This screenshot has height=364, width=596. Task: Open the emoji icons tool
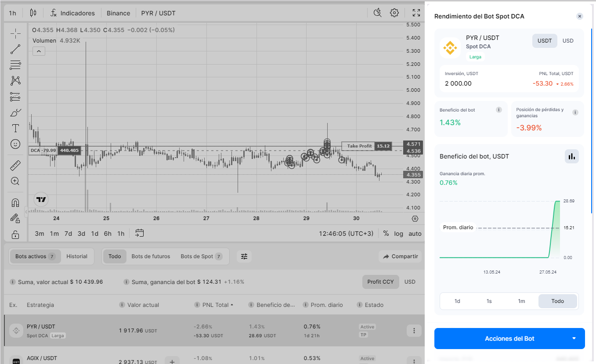click(15, 144)
